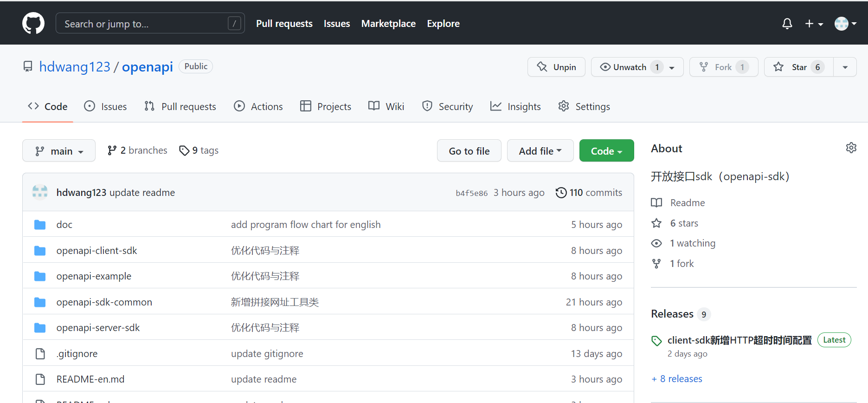Open the 'add program flow chart for english' commit
The width and height of the screenshot is (868, 403).
[306, 225]
